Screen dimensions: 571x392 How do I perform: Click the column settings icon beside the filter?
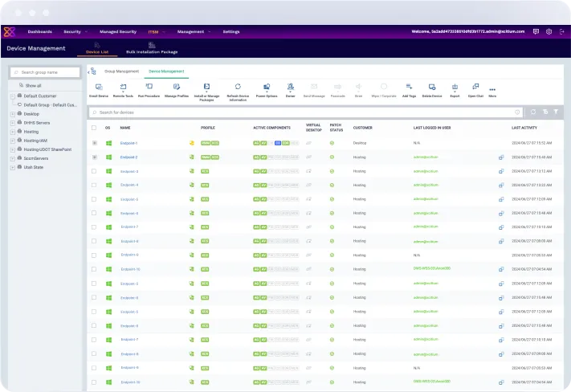click(x=545, y=112)
